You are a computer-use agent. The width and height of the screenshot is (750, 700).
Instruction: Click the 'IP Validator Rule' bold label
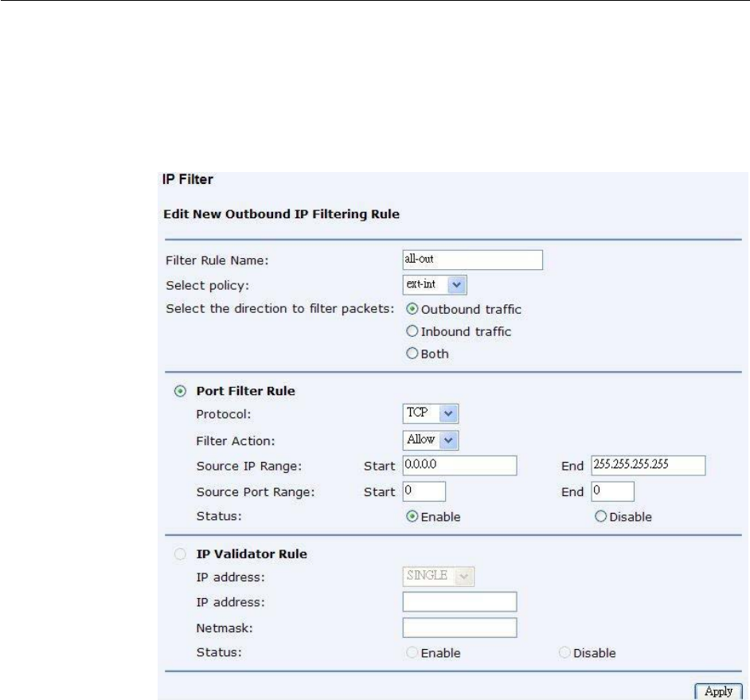[x=252, y=554]
